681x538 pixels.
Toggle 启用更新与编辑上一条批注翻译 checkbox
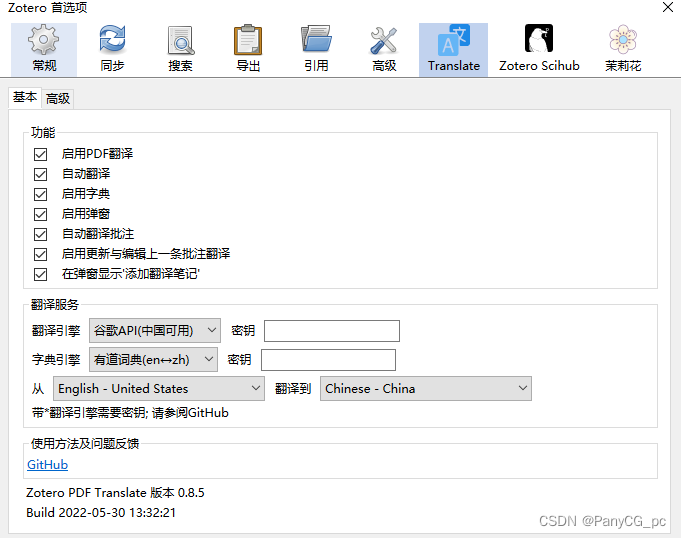40,254
